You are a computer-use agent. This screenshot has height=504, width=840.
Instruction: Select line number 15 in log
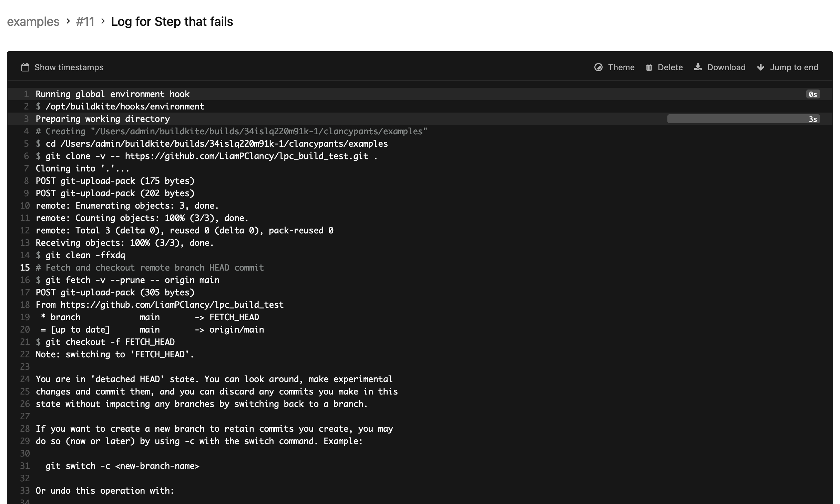point(25,267)
